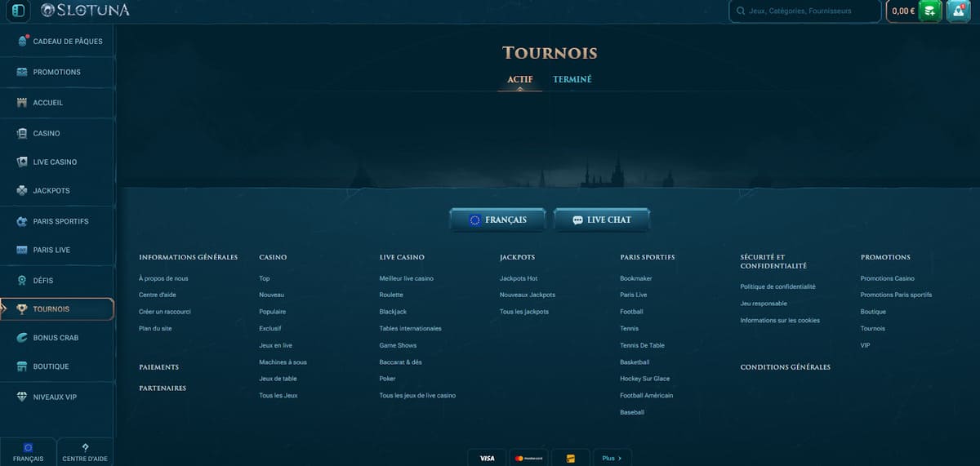Open Bonus Crab in the sidebar
This screenshot has height=466, width=980.
(x=57, y=338)
